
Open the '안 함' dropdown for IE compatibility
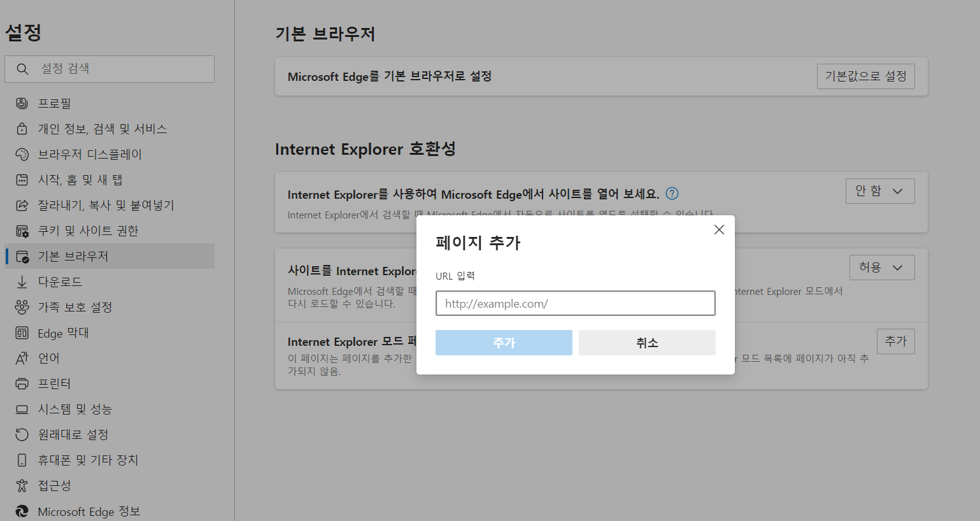tap(880, 191)
